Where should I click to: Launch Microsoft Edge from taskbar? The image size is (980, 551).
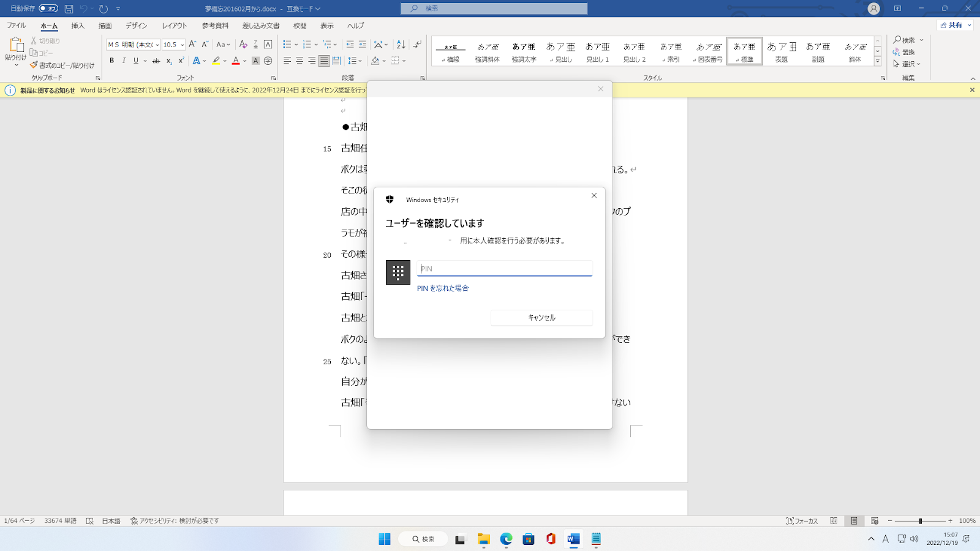(x=506, y=539)
